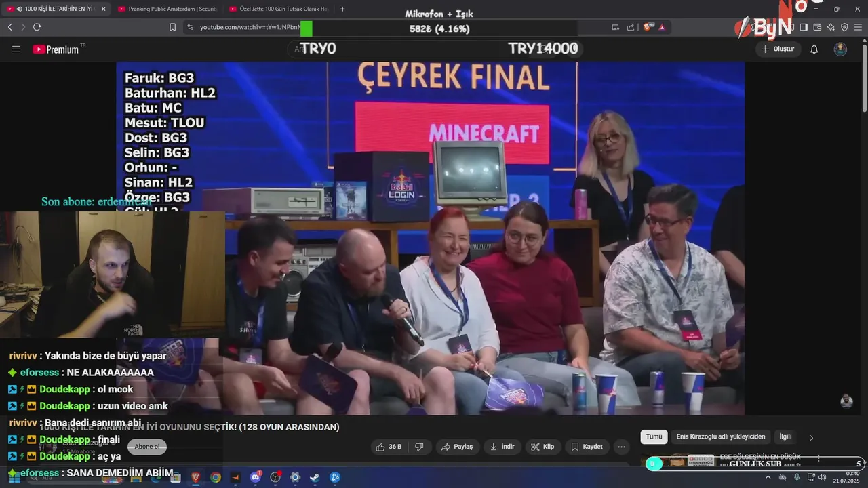Open Discord from the taskbar

[256, 477]
